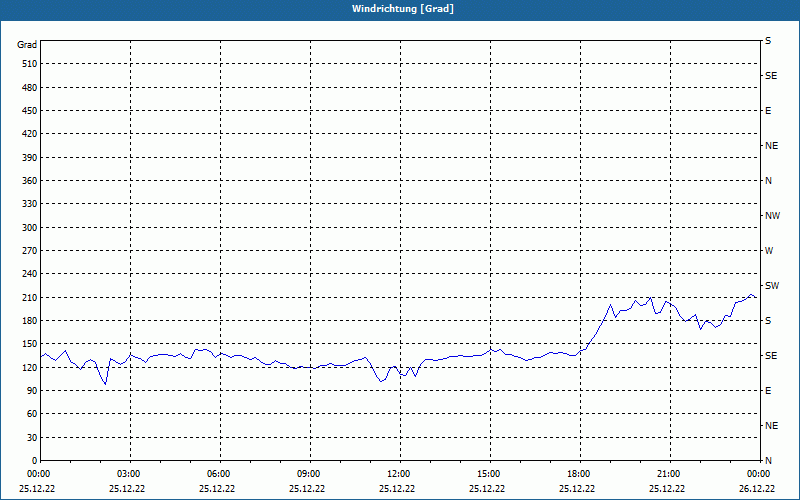
Task: Click the y-axis value 270
Action: click(x=30, y=251)
